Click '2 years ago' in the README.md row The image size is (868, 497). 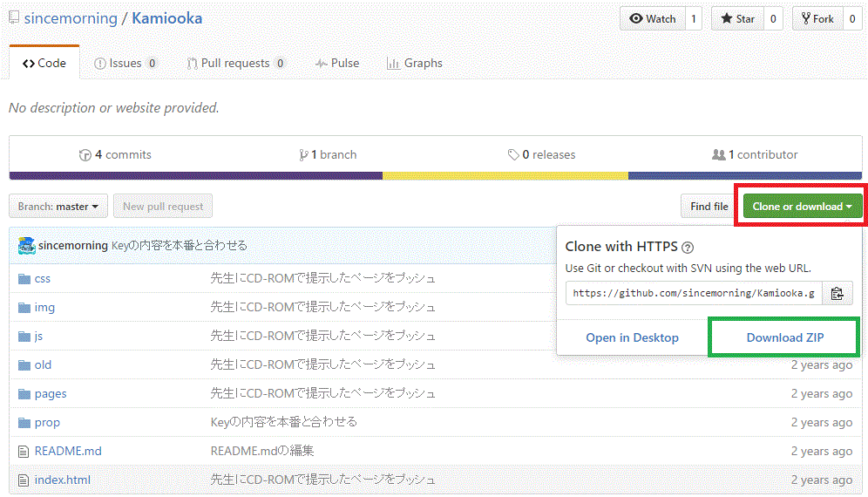[822, 452]
